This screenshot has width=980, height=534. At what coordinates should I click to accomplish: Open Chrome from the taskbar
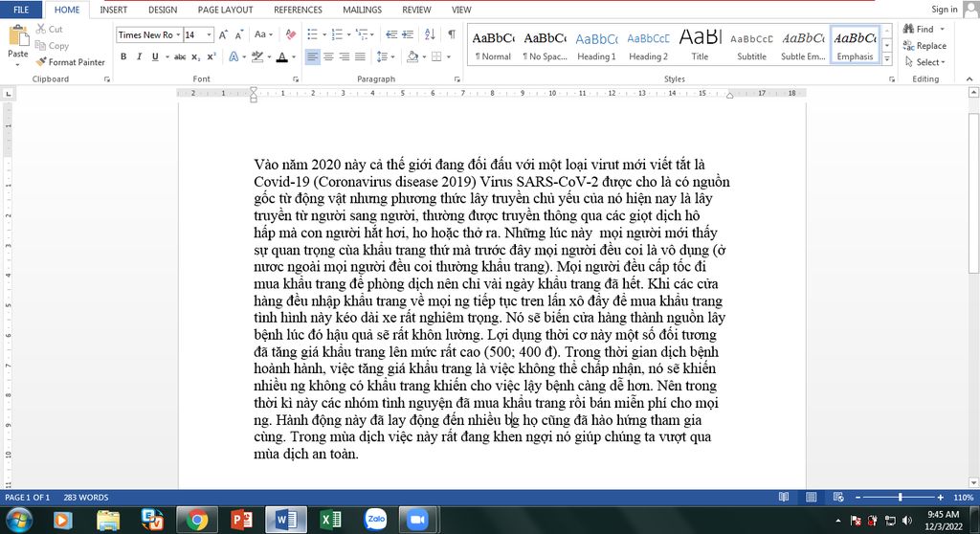pos(197,520)
